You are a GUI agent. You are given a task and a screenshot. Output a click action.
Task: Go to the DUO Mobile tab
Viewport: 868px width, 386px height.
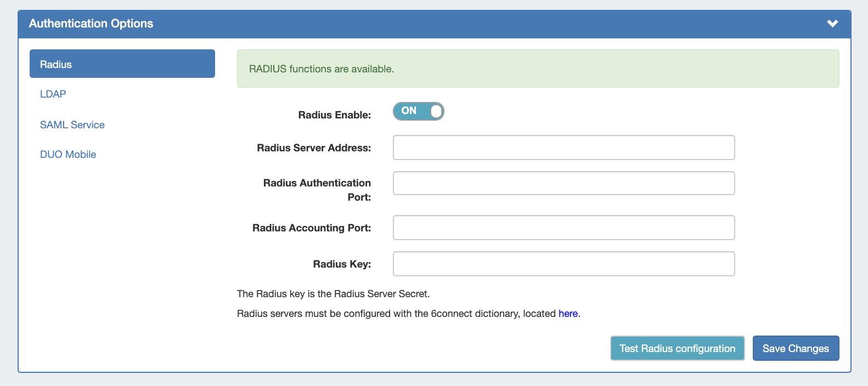[68, 155]
